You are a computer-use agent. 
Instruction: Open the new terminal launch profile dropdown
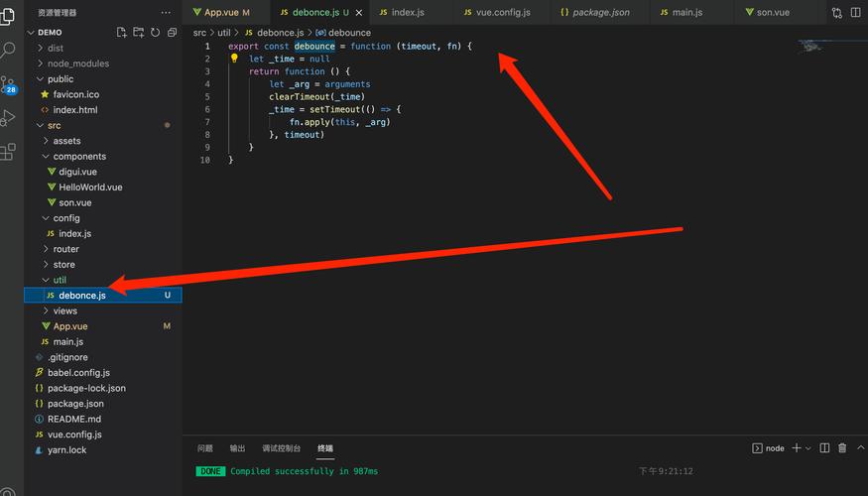click(808, 448)
